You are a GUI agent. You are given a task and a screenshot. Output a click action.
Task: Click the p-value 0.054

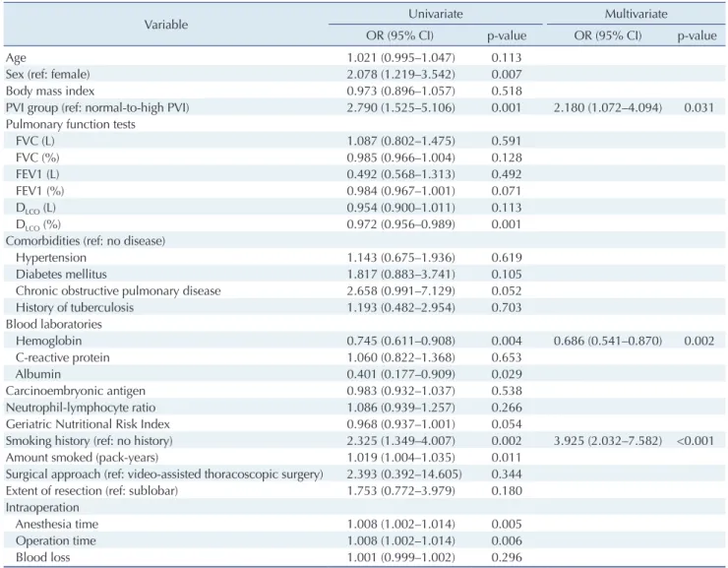click(x=507, y=424)
